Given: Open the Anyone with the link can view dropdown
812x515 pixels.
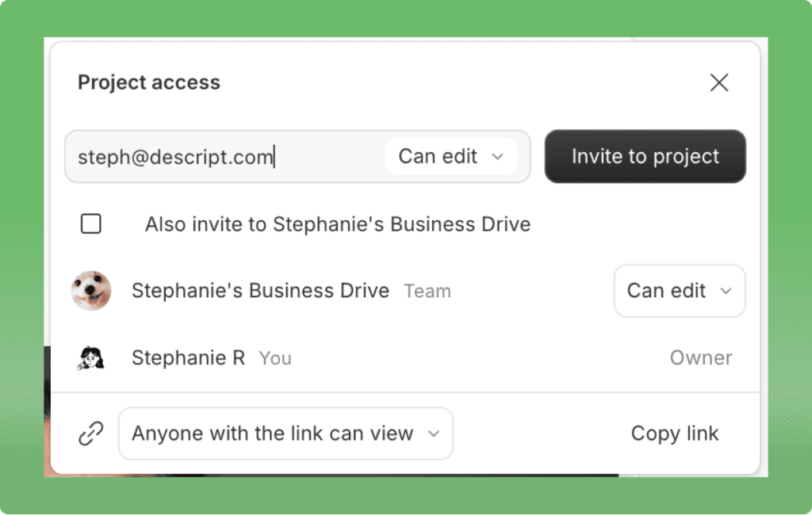Looking at the screenshot, I should click(x=285, y=433).
